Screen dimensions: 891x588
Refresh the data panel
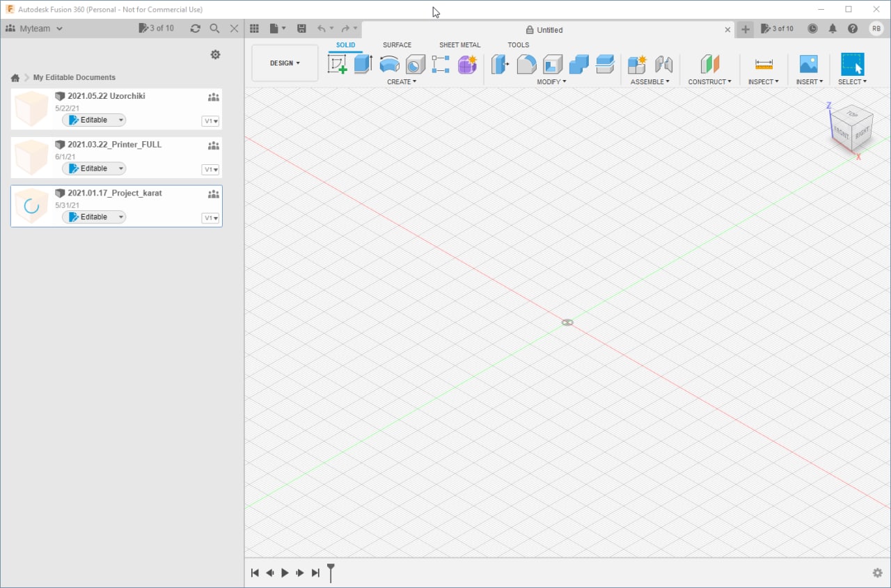pos(195,29)
